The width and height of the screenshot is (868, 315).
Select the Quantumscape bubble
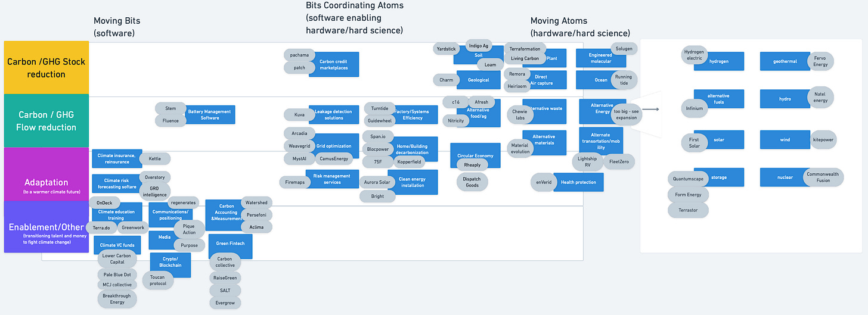[688, 178]
